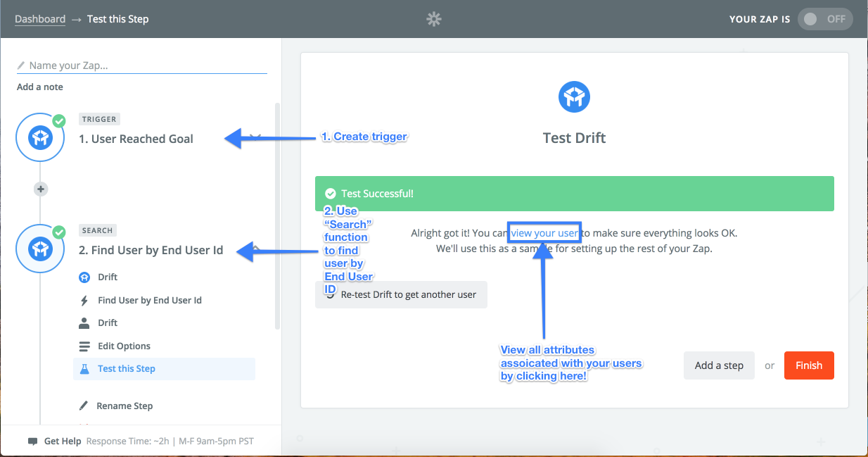The height and width of the screenshot is (457, 868).
Task: Click the pencil icon next to Rename Step
Action: pyautogui.click(x=84, y=406)
